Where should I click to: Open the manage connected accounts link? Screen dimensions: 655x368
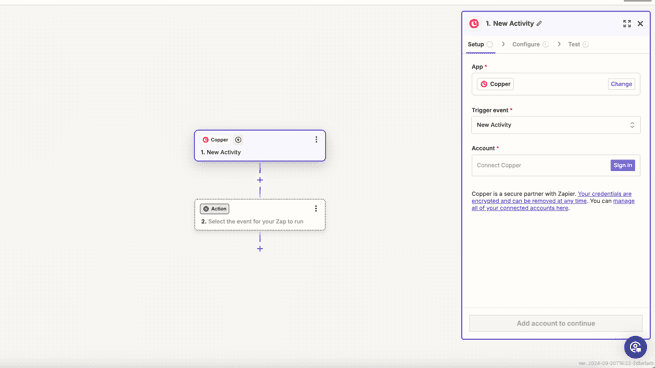click(x=553, y=204)
